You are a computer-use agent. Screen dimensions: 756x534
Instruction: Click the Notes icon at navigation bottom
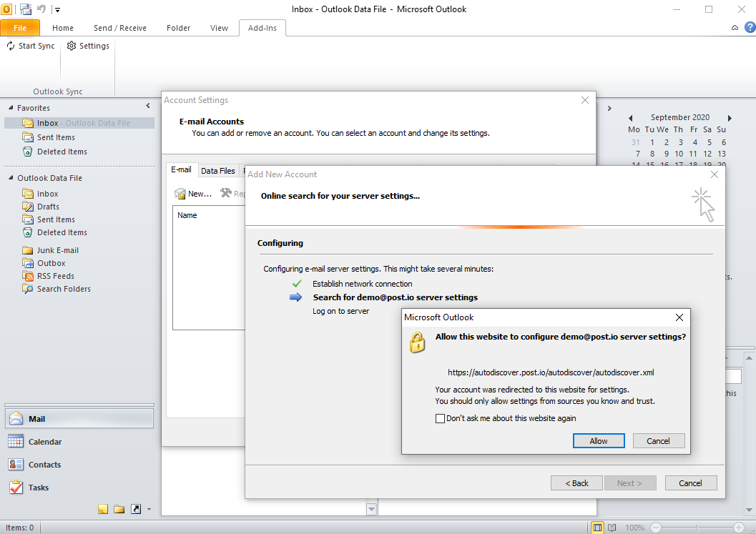coord(103,509)
